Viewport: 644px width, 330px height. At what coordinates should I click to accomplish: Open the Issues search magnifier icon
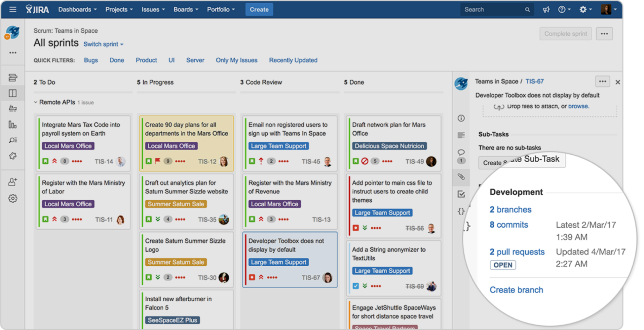point(13,140)
